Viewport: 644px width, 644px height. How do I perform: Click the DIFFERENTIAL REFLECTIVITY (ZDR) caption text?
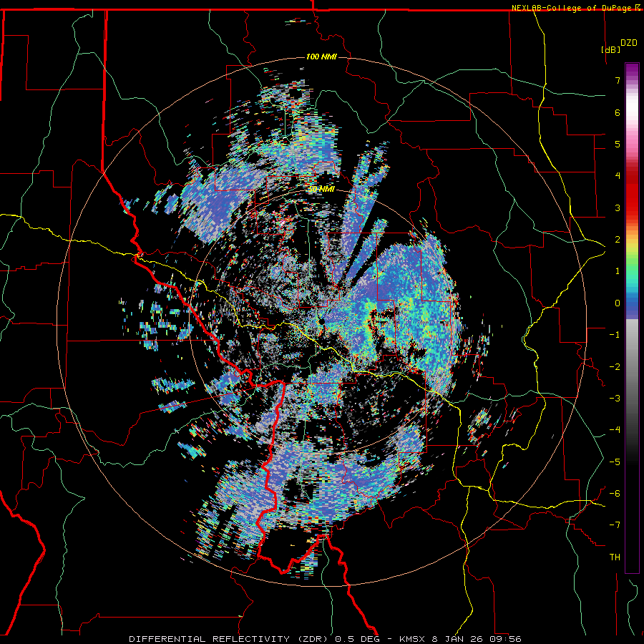[x=229, y=639]
